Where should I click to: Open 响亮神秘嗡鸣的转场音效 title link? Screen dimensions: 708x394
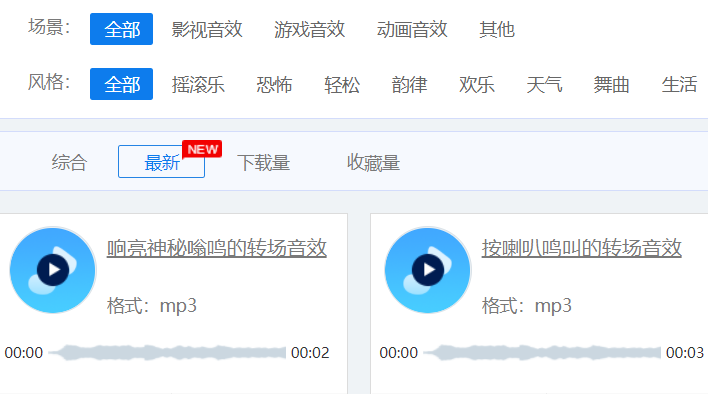click(x=217, y=248)
